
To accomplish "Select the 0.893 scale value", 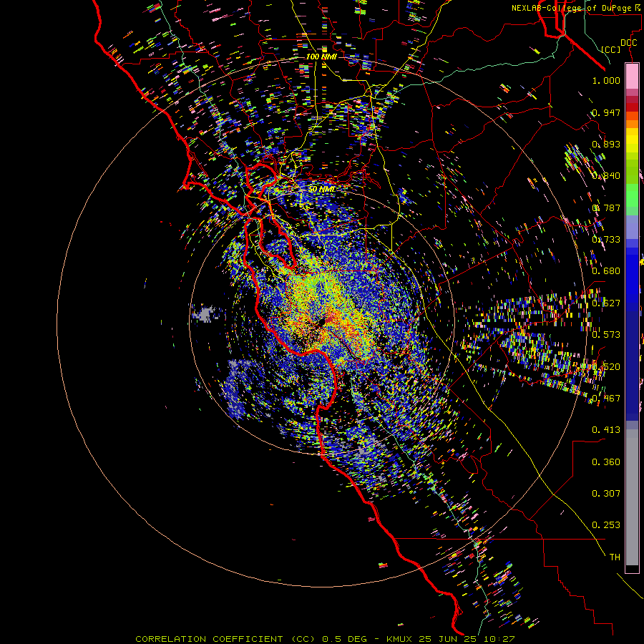I will (x=606, y=144).
